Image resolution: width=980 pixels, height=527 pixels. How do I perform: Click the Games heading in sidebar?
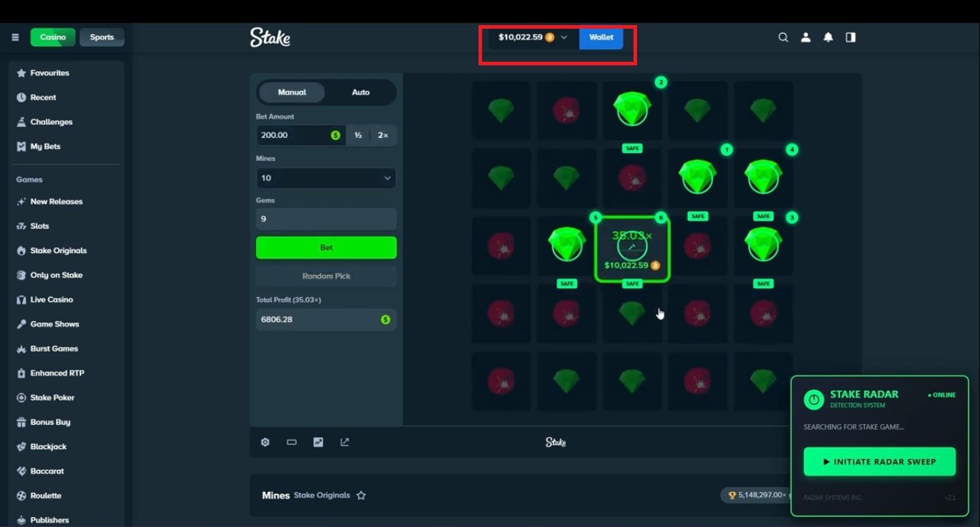click(x=29, y=179)
